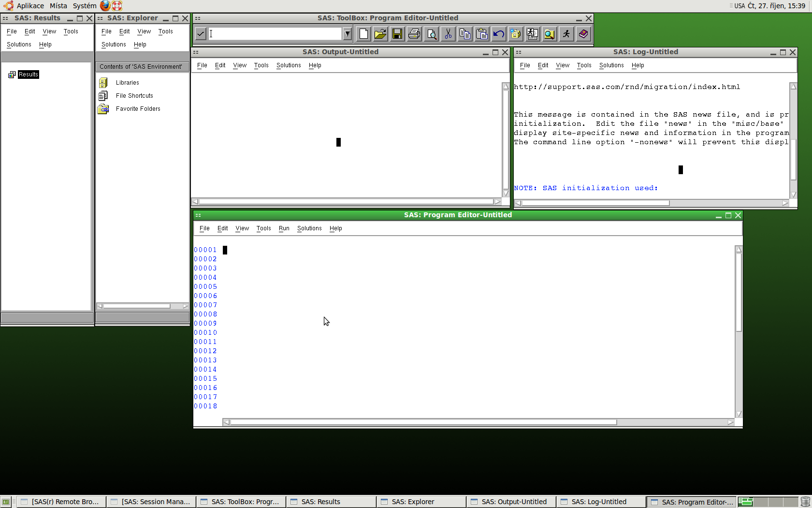Click the SAS Explorer icon in ToolBox

pos(533,34)
